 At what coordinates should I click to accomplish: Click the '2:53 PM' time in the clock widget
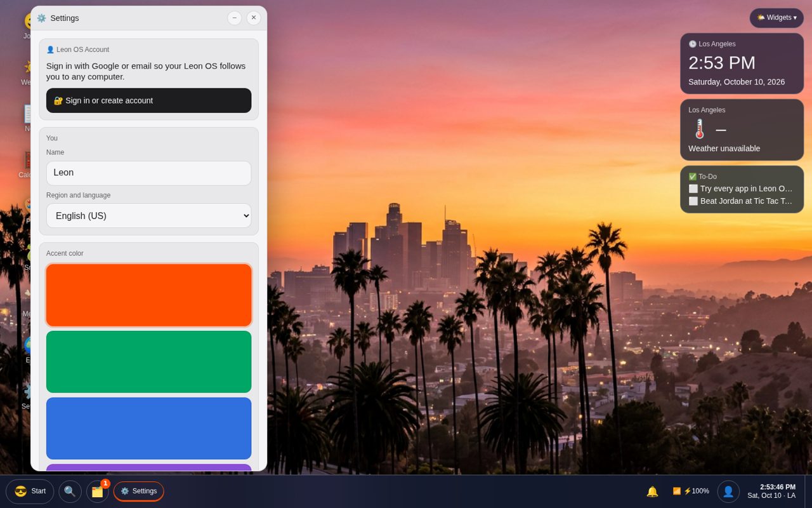(x=722, y=63)
